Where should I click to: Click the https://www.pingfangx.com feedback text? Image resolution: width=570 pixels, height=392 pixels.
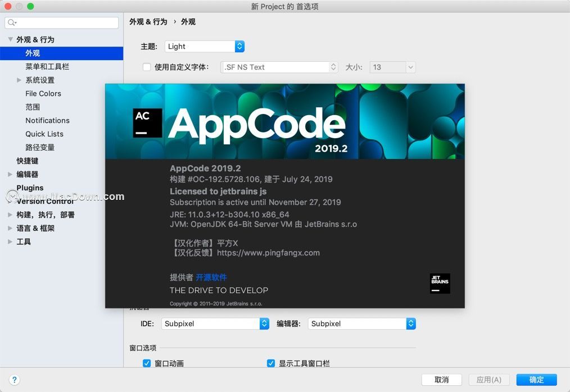point(268,253)
